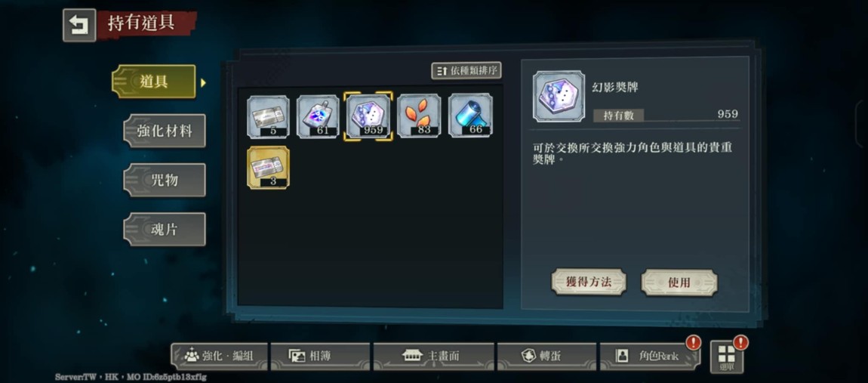The width and height of the screenshot is (868, 383).
Task: Select the 幻影獎牌 medal item with count 959
Action: [368, 116]
